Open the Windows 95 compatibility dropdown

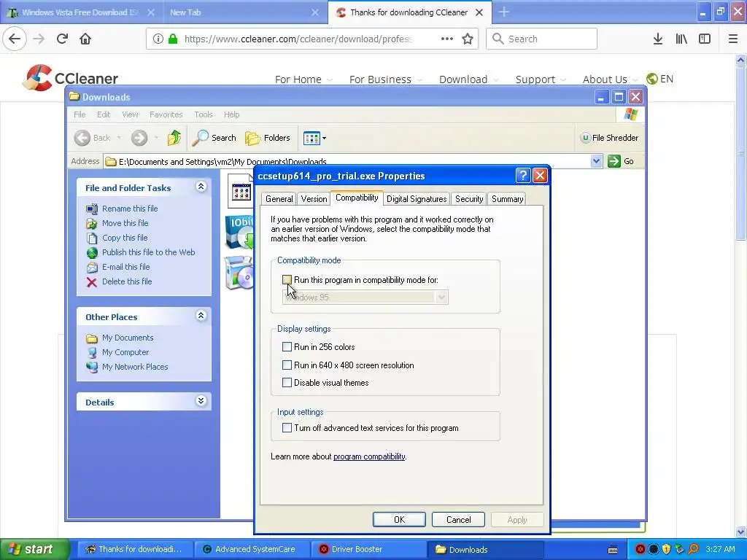click(441, 297)
